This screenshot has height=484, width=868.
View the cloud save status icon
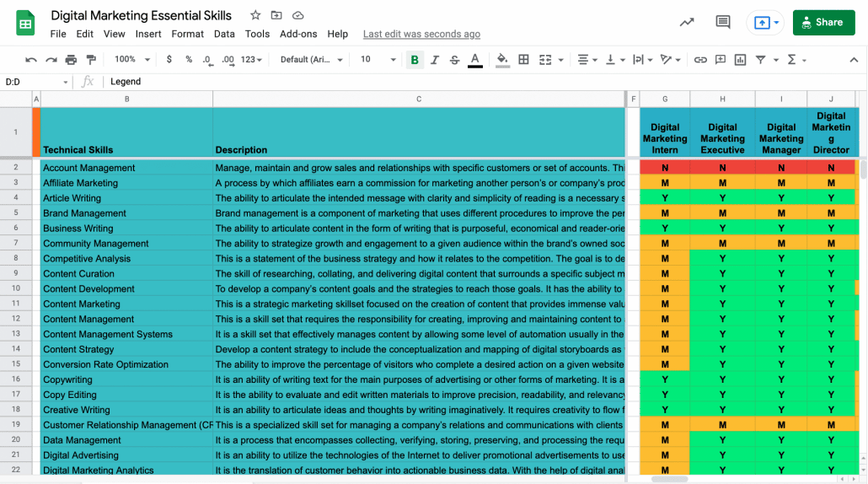297,15
